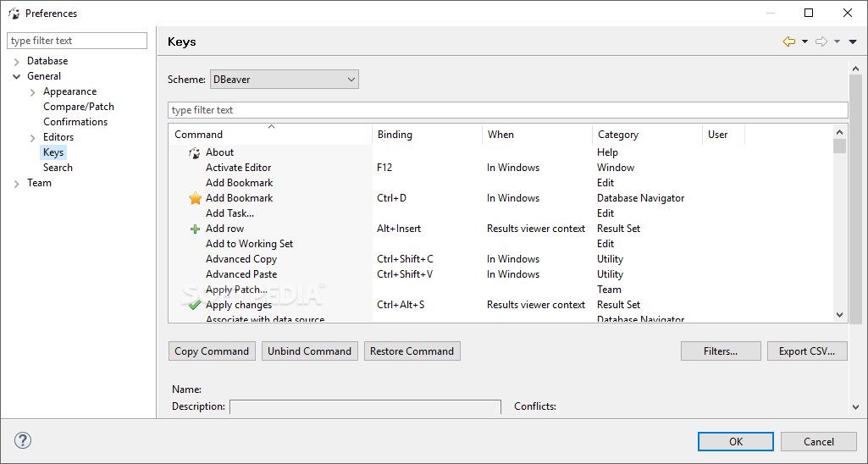Click the Help category cell
868x464 pixels.
(x=607, y=152)
